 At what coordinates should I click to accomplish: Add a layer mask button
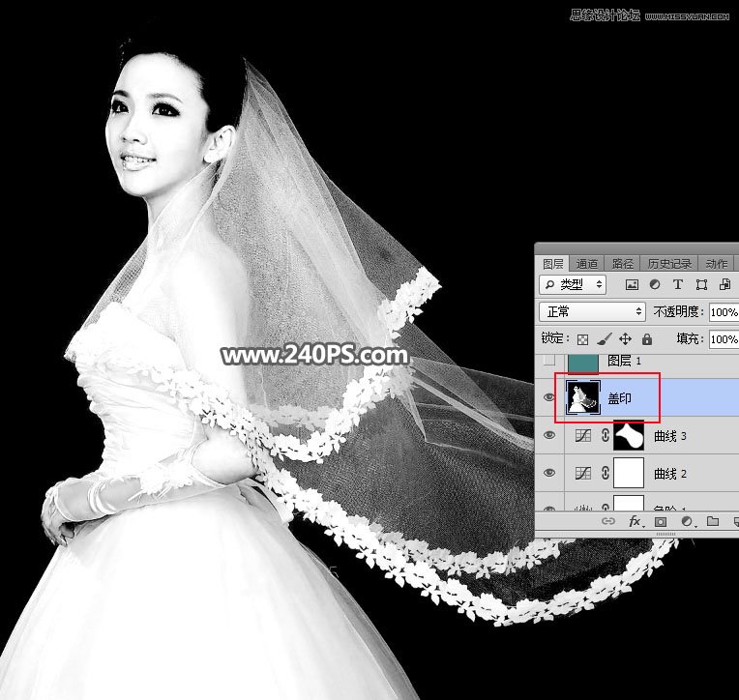tap(661, 521)
